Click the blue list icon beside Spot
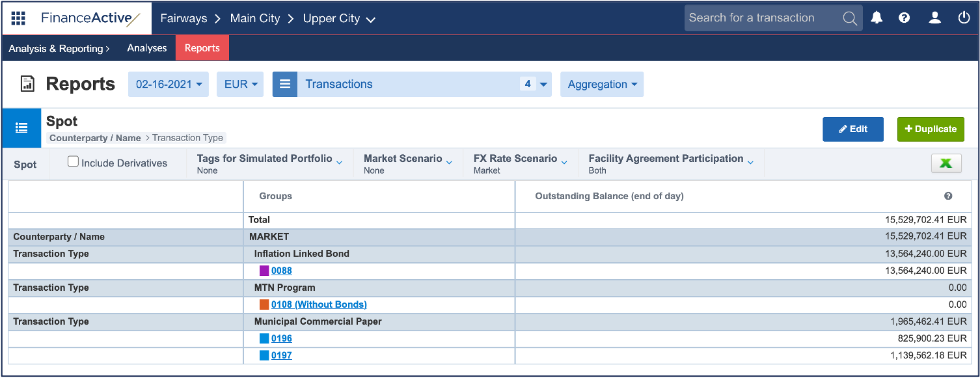Viewport: 980px width, 378px height. [x=21, y=128]
